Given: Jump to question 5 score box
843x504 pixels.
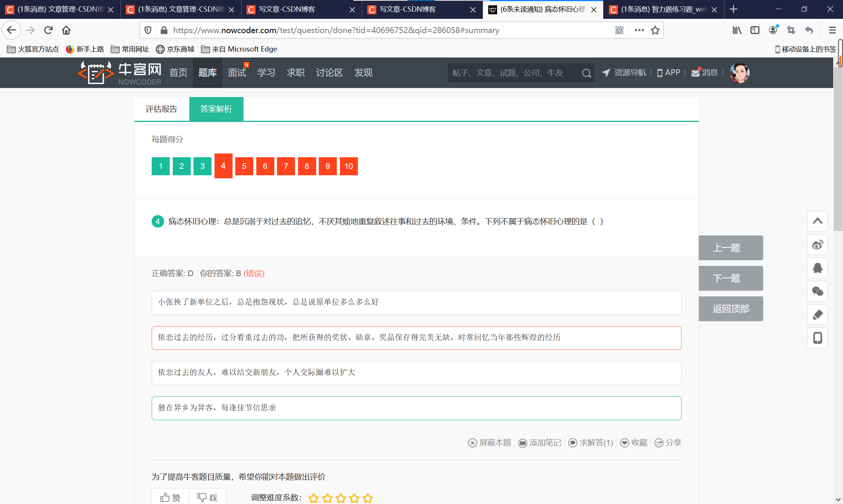Looking at the screenshot, I should 244,166.
